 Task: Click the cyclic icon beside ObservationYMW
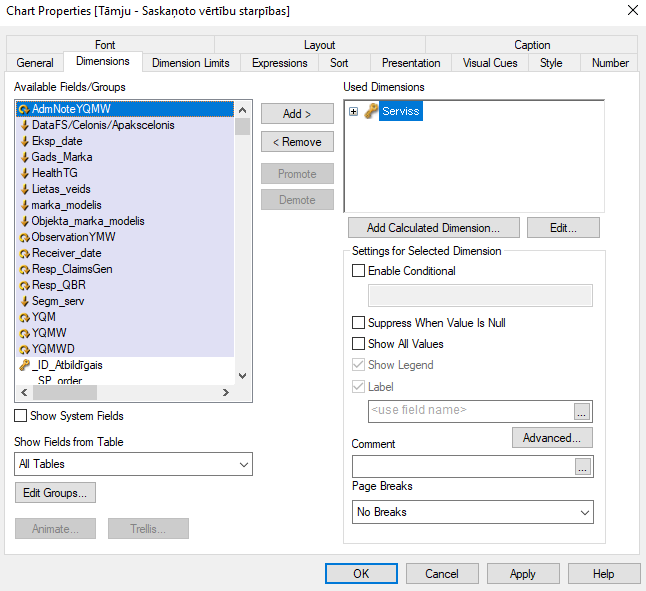tap(24, 238)
